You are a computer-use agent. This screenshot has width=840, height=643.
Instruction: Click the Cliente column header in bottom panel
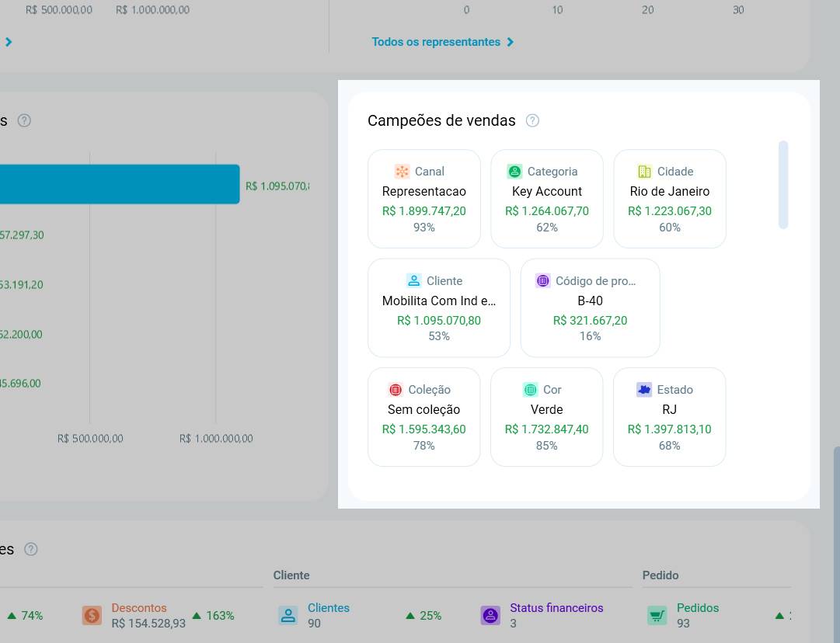click(x=291, y=575)
